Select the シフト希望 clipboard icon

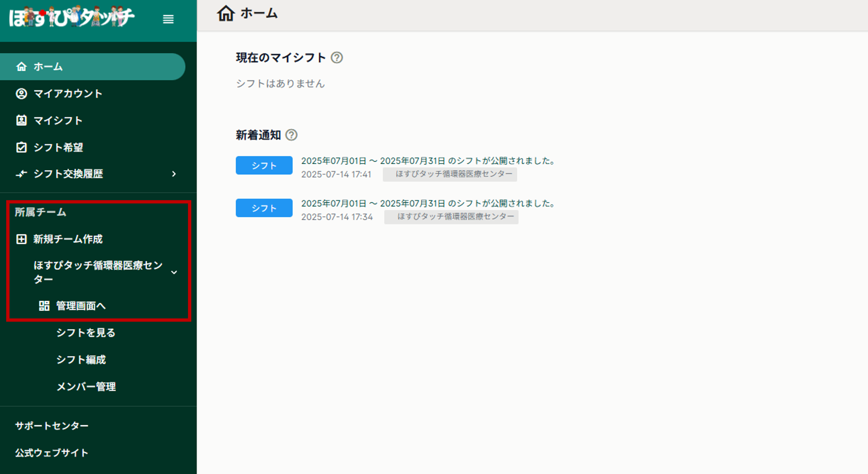click(21, 148)
